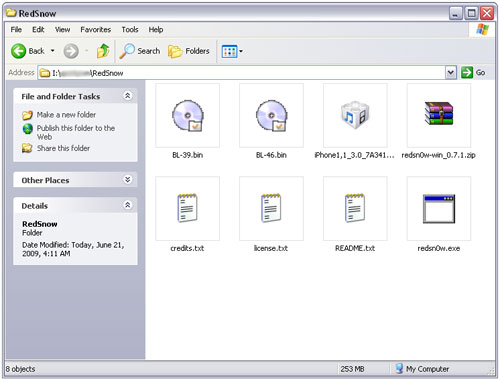Maximize the RedSnow window
This screenshot has width=500, height=381.
click(x=471, y=13)
